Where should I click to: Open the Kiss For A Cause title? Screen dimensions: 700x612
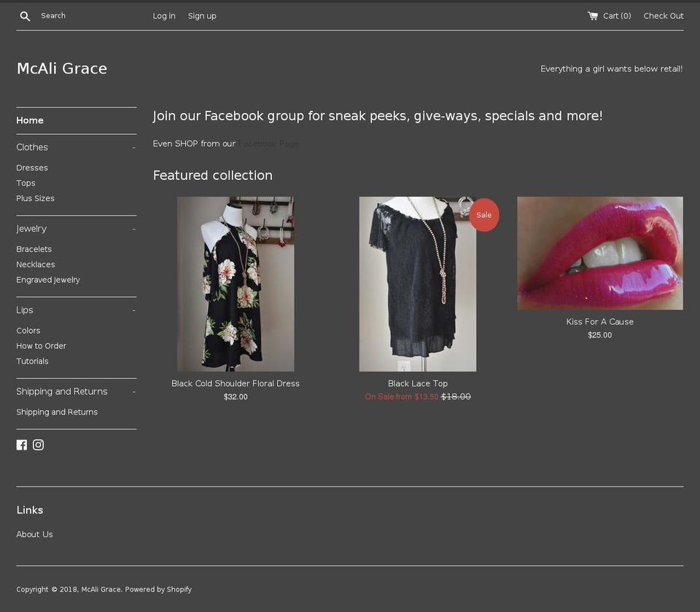click(599, 321)
